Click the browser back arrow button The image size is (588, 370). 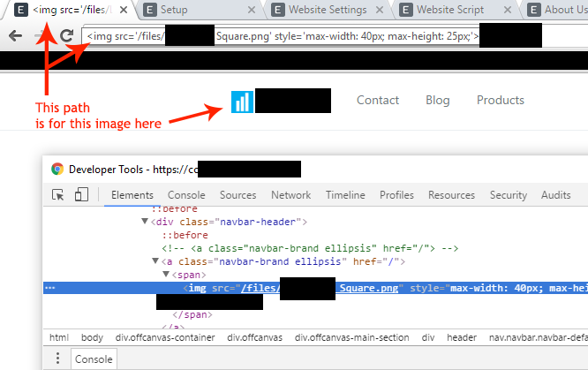point(15,36)
